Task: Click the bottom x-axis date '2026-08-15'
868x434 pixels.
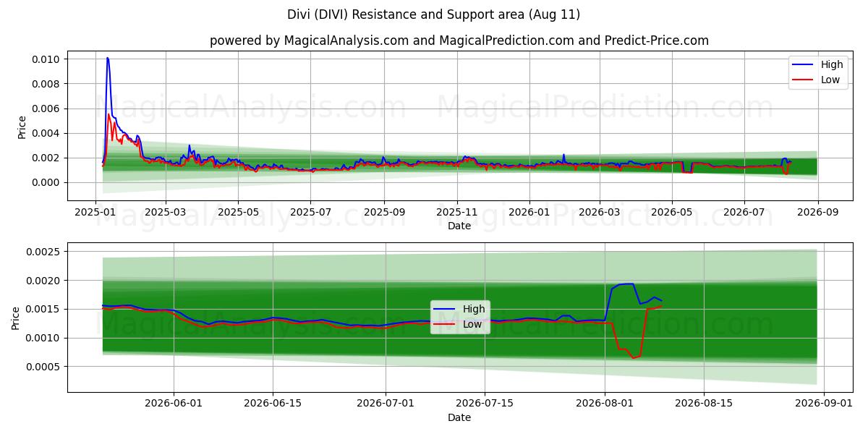Action: (x=704, y=404)
